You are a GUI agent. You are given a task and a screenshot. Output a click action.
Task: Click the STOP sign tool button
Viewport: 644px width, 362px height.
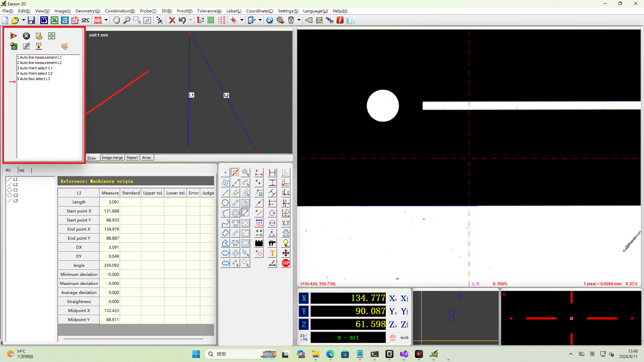coord(286,263)
